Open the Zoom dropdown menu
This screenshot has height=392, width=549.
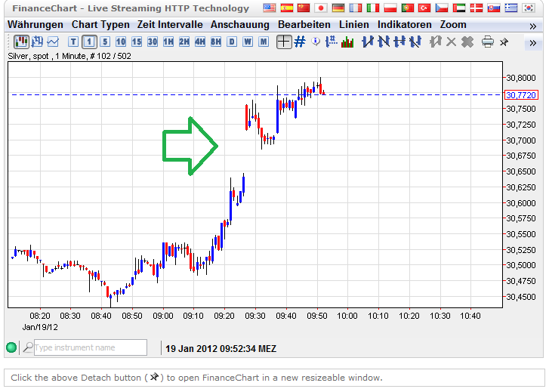(x=453, y=25)
